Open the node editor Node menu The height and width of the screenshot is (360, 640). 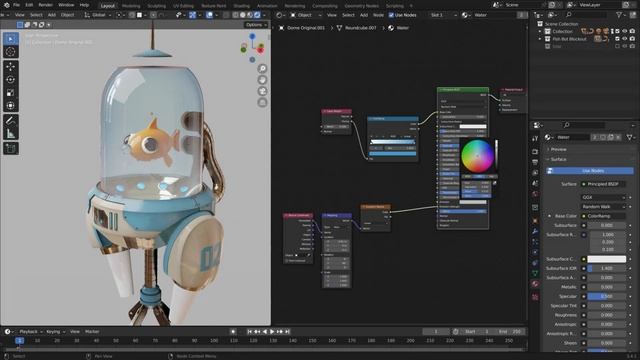(378, 15)
